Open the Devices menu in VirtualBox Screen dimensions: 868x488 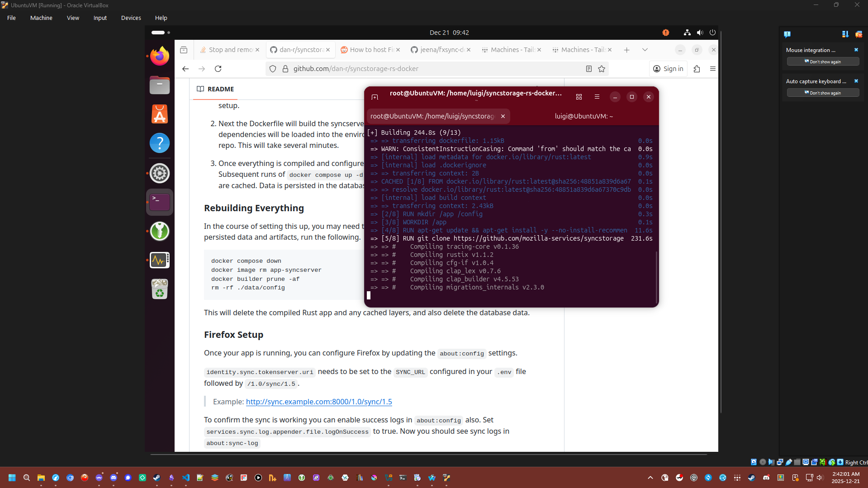click(131, 18)
